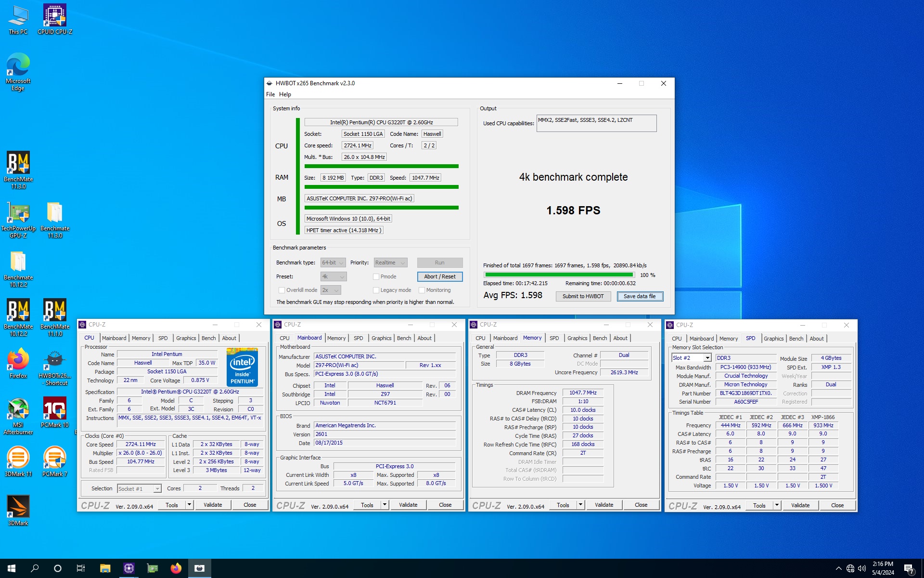The height and width of the screenshot is (578, 924).
Task: Click network globe icon in tray
Action: click(850, 568)
